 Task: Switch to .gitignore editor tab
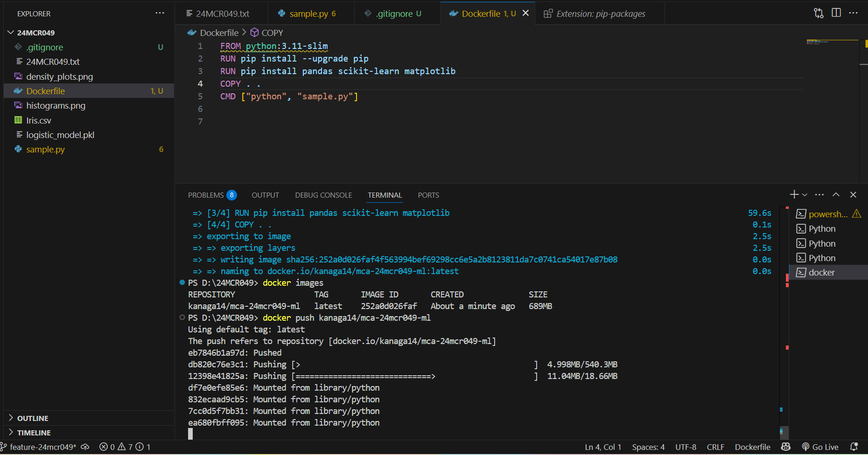click(397, 14)
